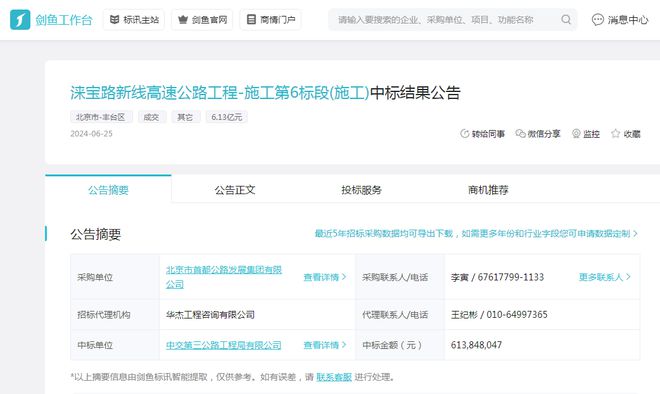Switch to the 公告正文 tab

click(x=235, y=190)
